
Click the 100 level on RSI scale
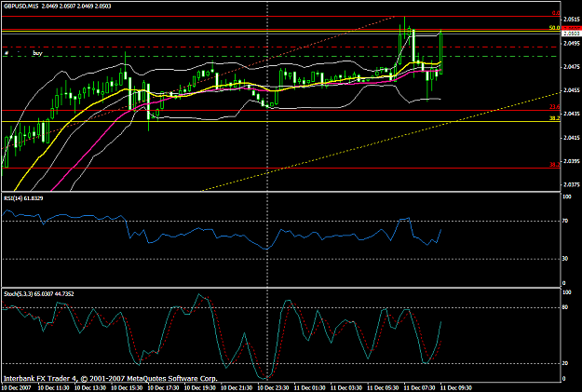(567, 196)
